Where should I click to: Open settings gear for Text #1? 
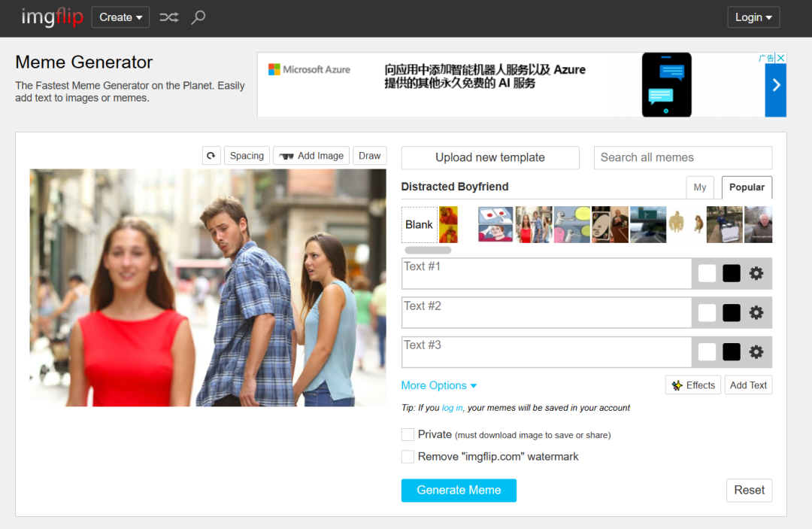756,273
